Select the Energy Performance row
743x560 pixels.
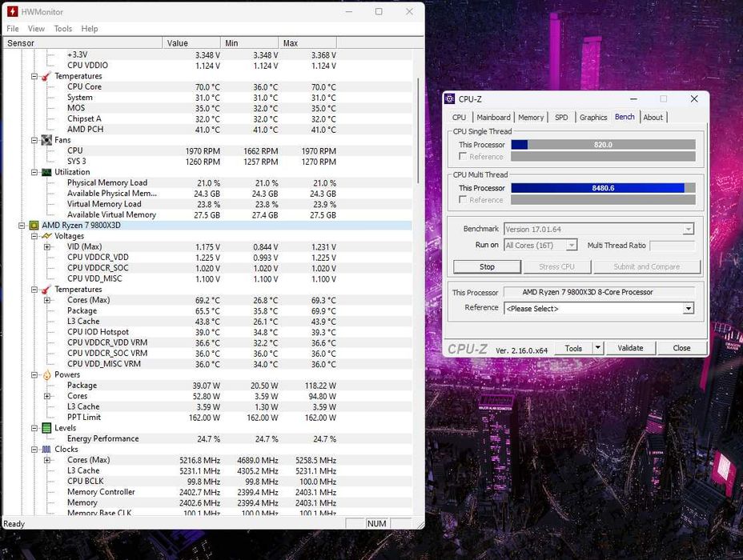tap(207, 439)
